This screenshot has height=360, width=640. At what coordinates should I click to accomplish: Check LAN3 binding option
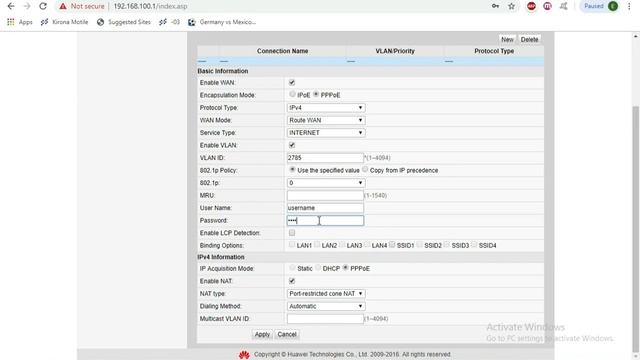pyautogui.click(x=342, y=244)
